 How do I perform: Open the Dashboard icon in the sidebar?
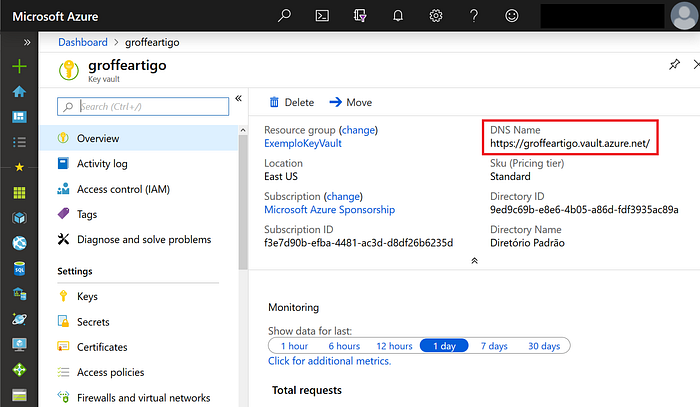point(19,117)
